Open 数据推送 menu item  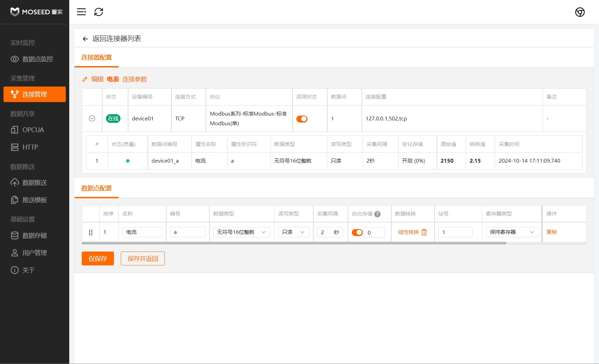click(35, 182)
